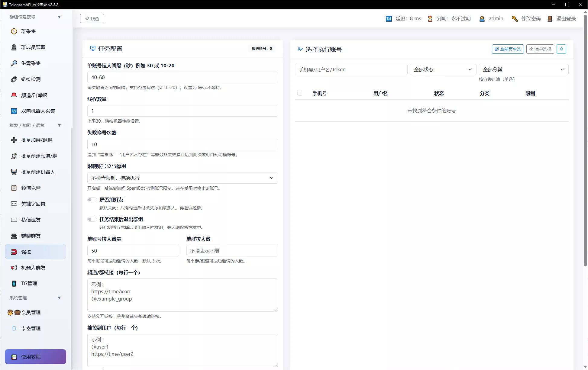Viewport: 588px width, 370px height.
Task: Open the 使用教程 button
Action: pos(35,357)
